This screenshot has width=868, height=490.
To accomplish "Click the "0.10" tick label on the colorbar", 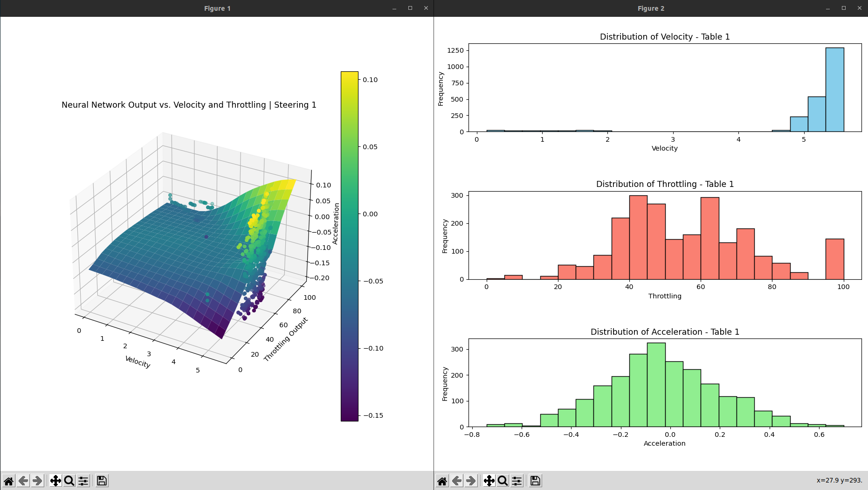I will [x=370, y=80].
